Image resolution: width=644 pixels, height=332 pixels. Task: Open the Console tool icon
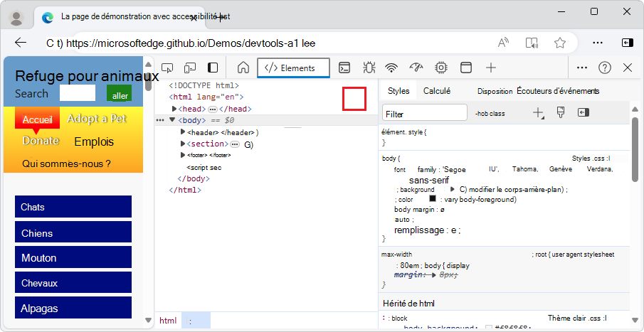pyautogui.click(x=344, y=68)
